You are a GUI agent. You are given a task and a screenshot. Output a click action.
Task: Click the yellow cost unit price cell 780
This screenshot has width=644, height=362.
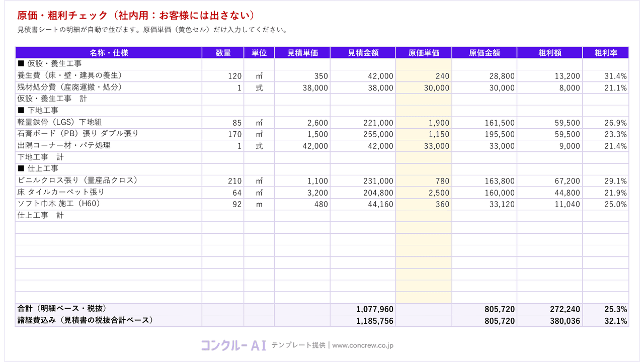click(424, 181)
